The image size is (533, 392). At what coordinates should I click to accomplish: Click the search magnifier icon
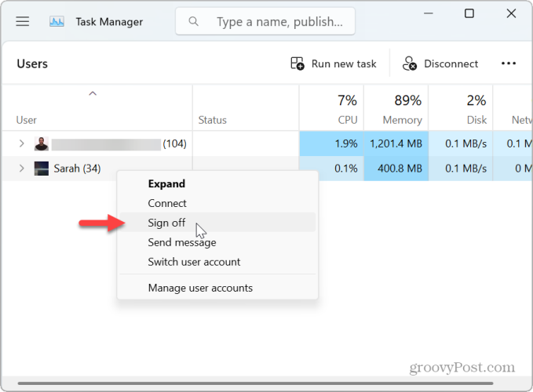(x=193, y=21)
